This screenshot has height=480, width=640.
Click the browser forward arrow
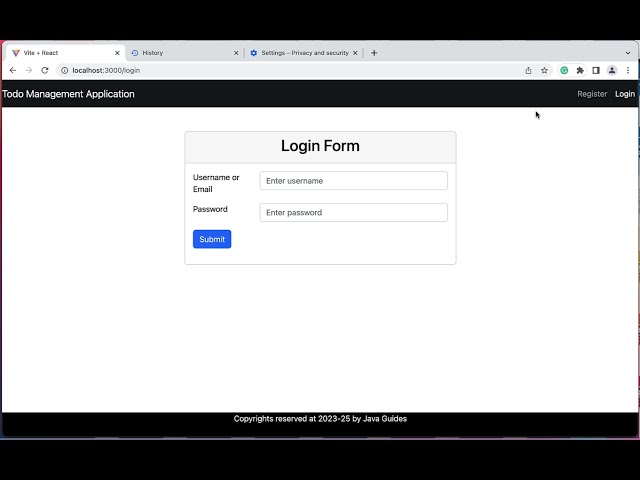click(29, 70)
